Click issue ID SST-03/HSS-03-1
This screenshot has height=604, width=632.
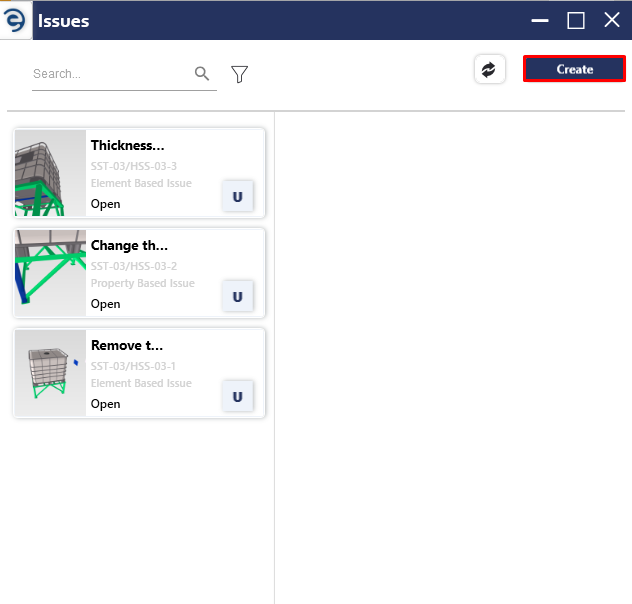tap(133, 366)
